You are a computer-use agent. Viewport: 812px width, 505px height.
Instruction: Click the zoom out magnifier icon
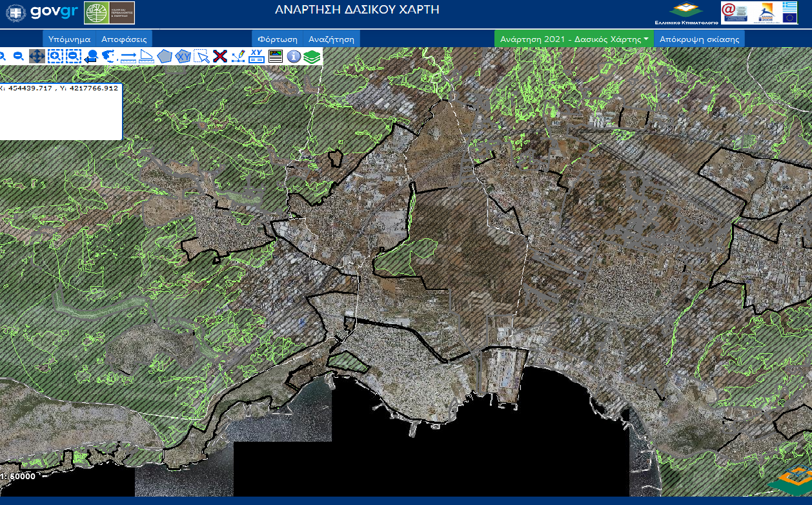pyautogui.click(x=19, y=56)
